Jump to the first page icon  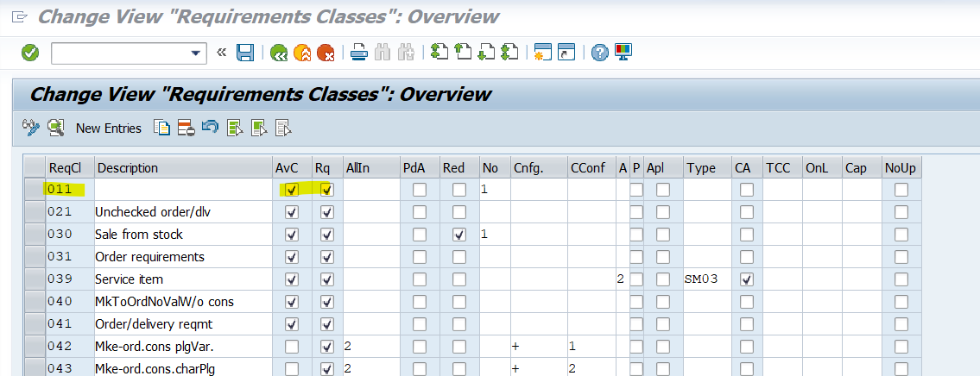pyautogui.click(x=439, y=52)
